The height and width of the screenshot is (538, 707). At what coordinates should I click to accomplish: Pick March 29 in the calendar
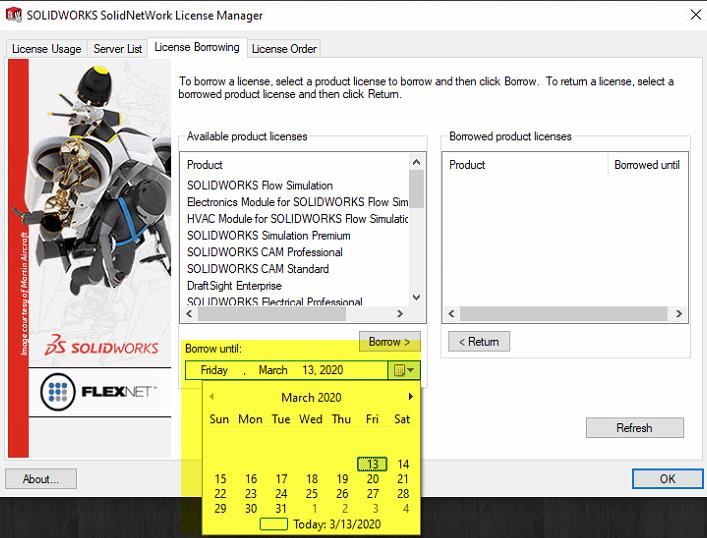pos(220,509)
